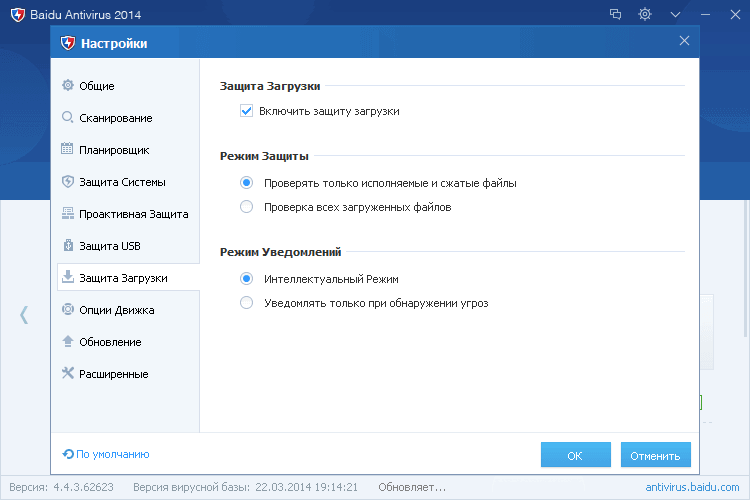Open the Общие settings section
This screenshot has width=750, height=500.
(125, 86)
